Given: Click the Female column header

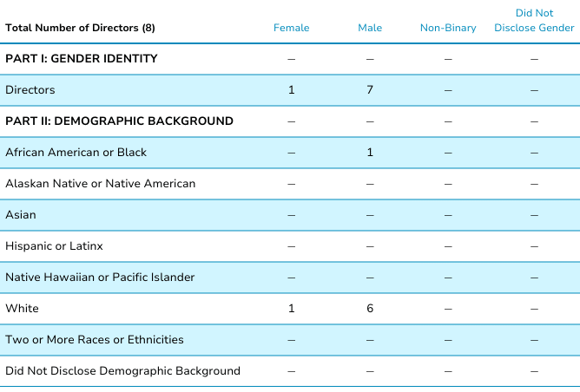Looking at the screenshot, I should click(291, 28).
